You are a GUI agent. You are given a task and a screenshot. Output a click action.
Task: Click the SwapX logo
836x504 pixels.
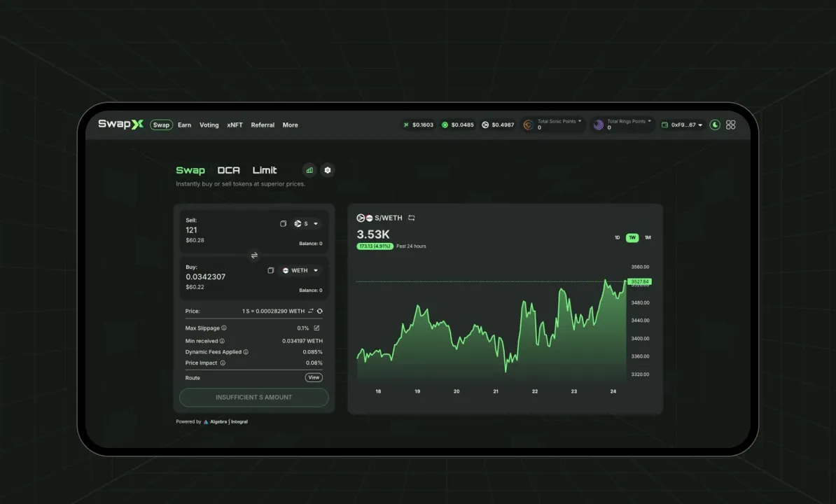click(121, 124)
